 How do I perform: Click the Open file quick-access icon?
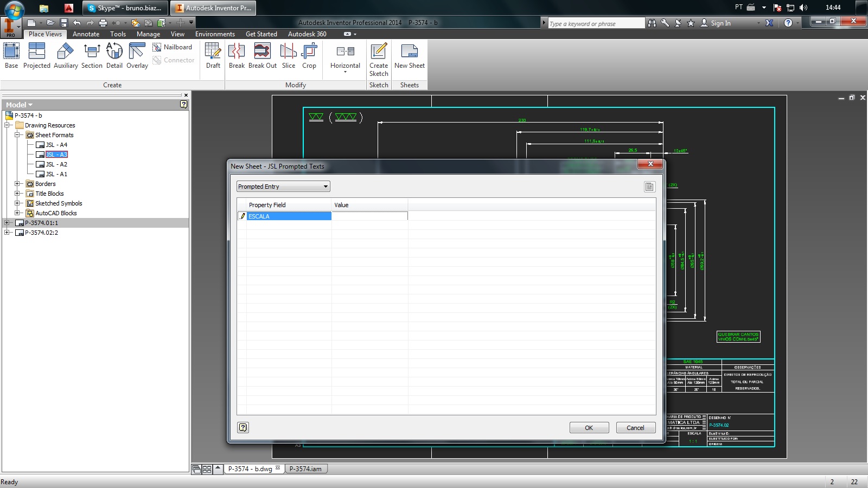[x=50, y=23]
